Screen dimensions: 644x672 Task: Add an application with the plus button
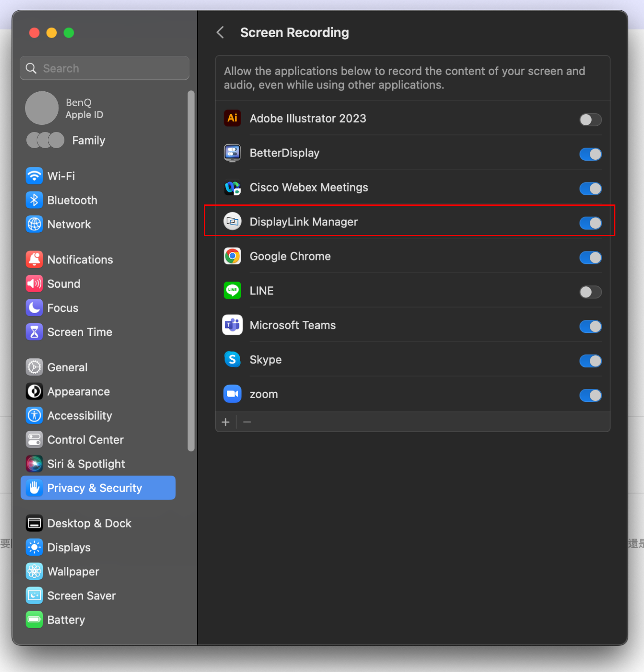pyautogui.click(x=226, y=422)
